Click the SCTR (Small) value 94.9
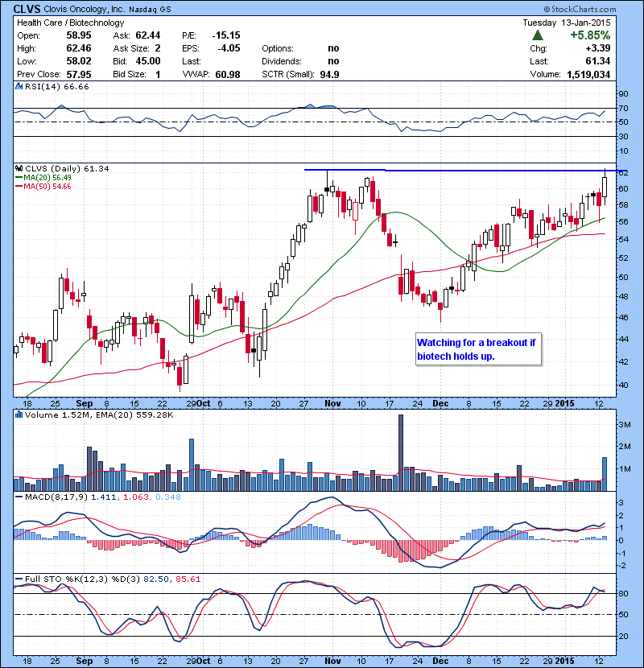Viewport: 644px width, 668px height. click(x=329, y=75)
